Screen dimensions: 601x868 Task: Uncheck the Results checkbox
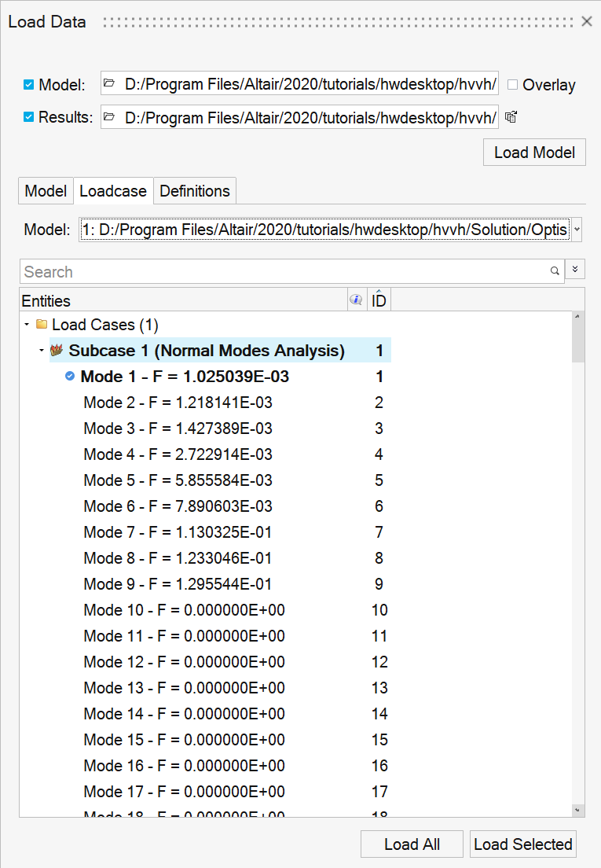pos(29,117)
